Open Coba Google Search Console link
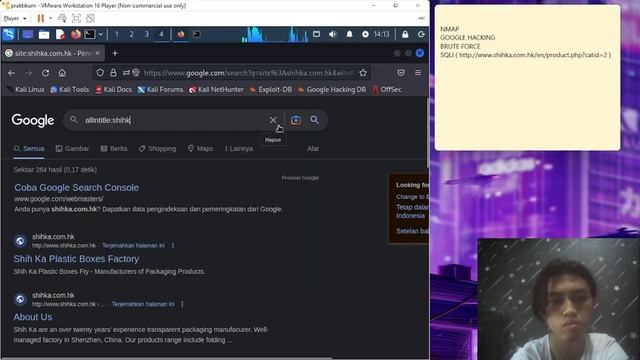 pyautogui.click(x=76, y=187)
